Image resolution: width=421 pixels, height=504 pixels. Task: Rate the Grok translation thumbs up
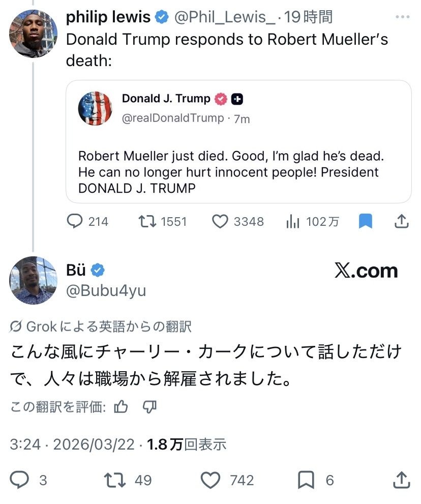[x=121, y=406]
